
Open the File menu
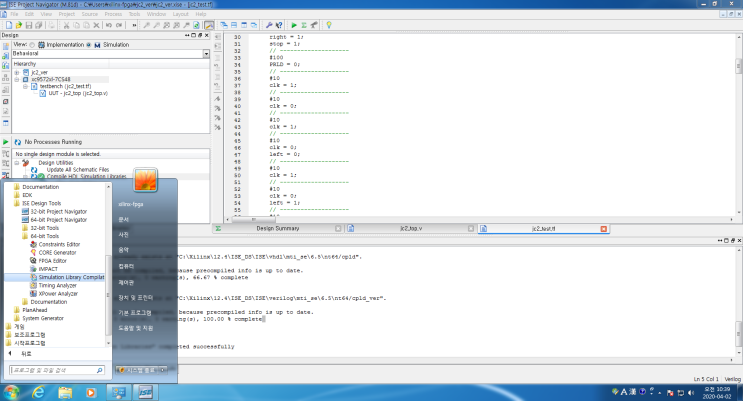(14, 14)
